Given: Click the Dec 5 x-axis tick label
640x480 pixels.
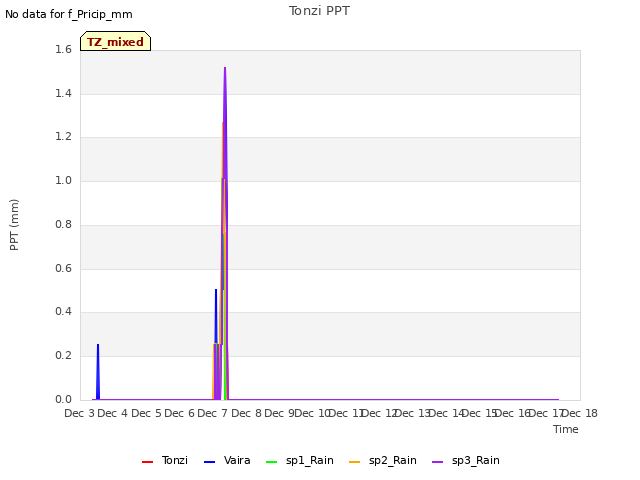Looking at the screenshot, I should coord(146,413).
